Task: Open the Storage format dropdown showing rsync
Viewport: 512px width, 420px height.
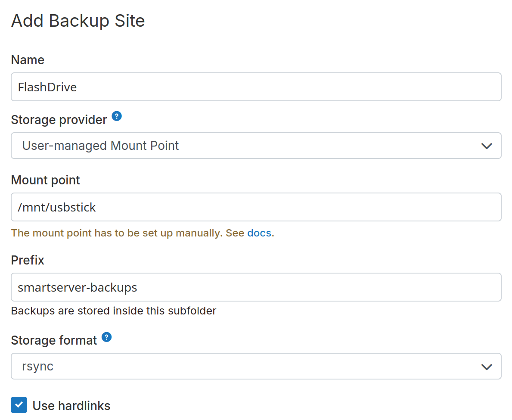Action: point(256,366)
